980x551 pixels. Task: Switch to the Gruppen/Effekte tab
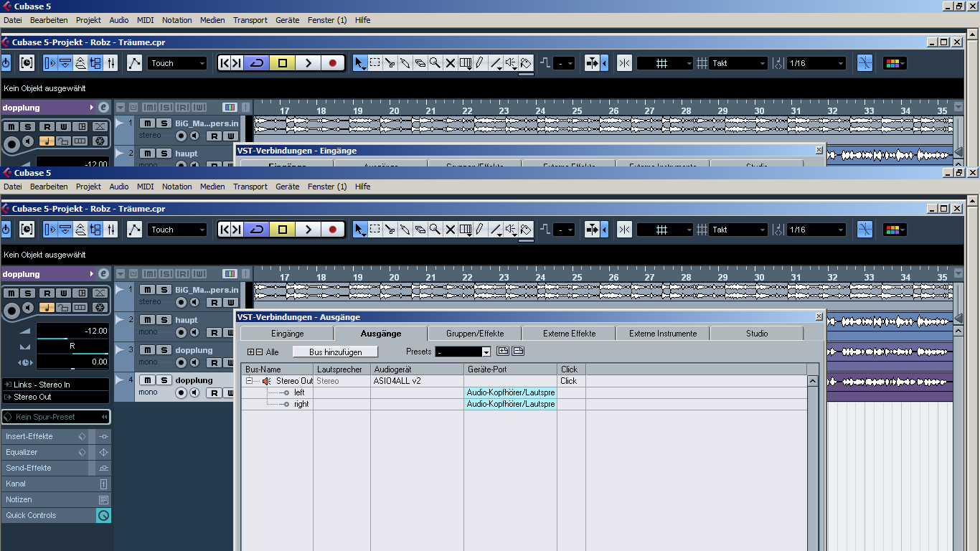pyautogui.click(x=475, y=334)
